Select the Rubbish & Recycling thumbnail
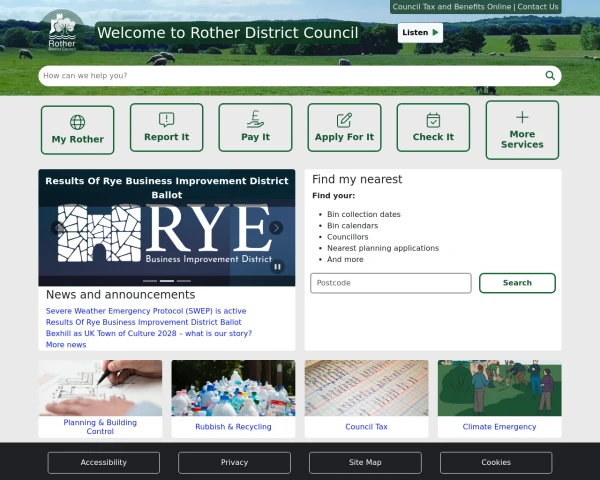 pos(233,399)
